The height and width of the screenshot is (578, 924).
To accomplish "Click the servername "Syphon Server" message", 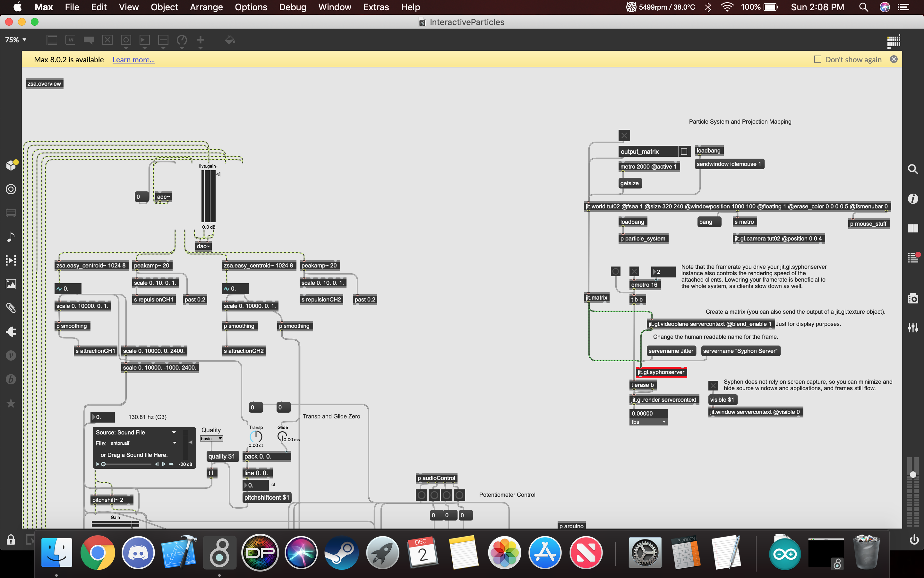I will [x=740, y=351].
